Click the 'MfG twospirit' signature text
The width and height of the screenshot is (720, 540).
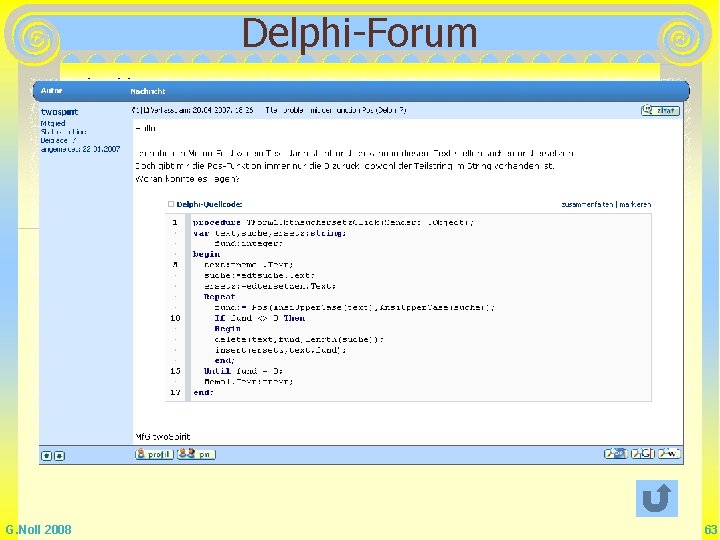click(163, 437)
